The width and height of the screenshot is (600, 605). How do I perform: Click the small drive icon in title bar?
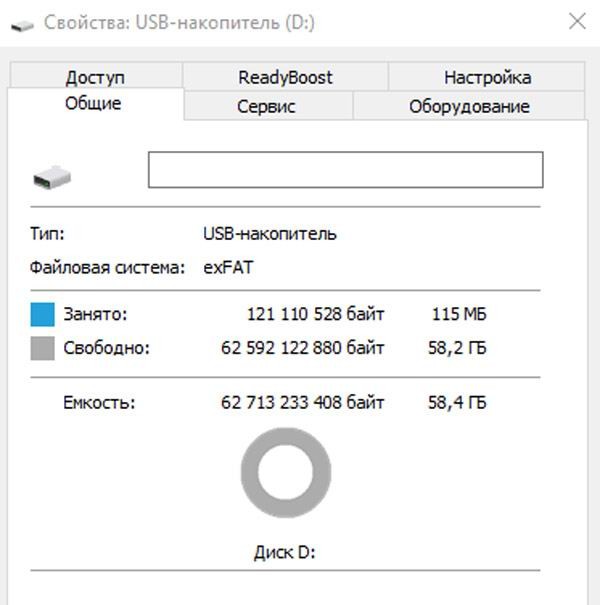point(23,22)
